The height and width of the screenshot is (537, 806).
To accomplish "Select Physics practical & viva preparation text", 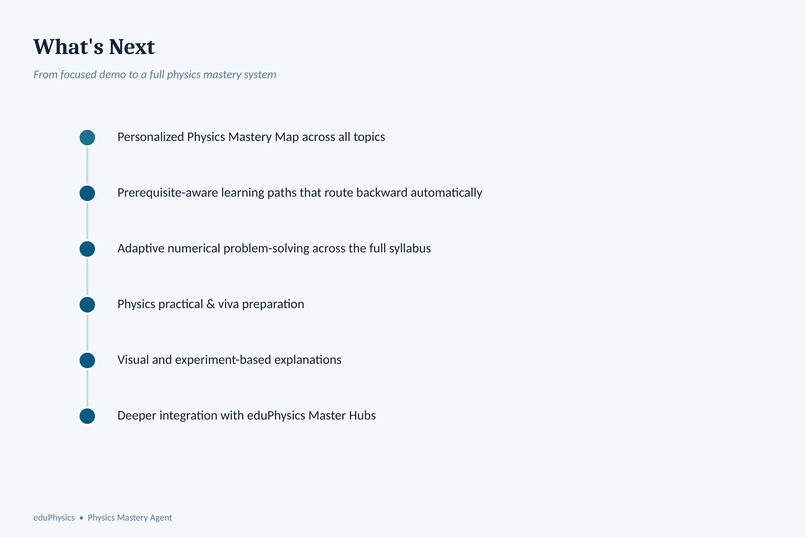I will (x=211, y=304).
